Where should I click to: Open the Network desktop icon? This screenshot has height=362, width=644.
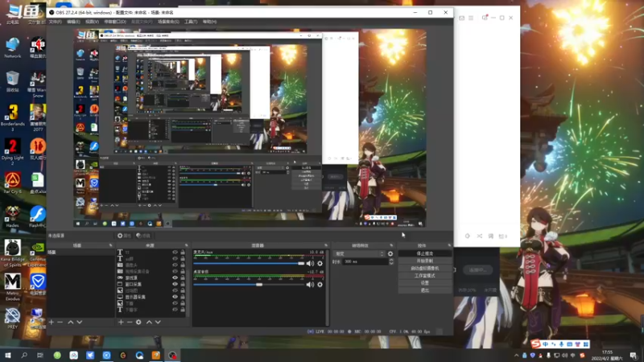(13, 47)
